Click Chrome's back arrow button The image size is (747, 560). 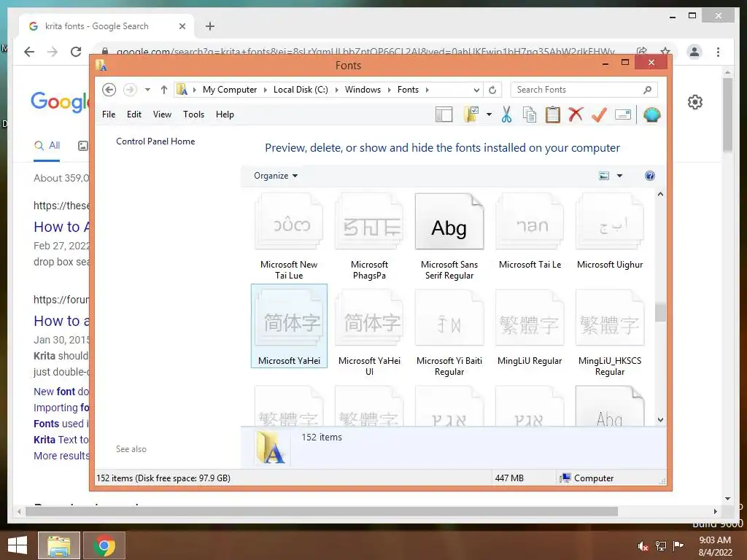click(x=29, y=52)
